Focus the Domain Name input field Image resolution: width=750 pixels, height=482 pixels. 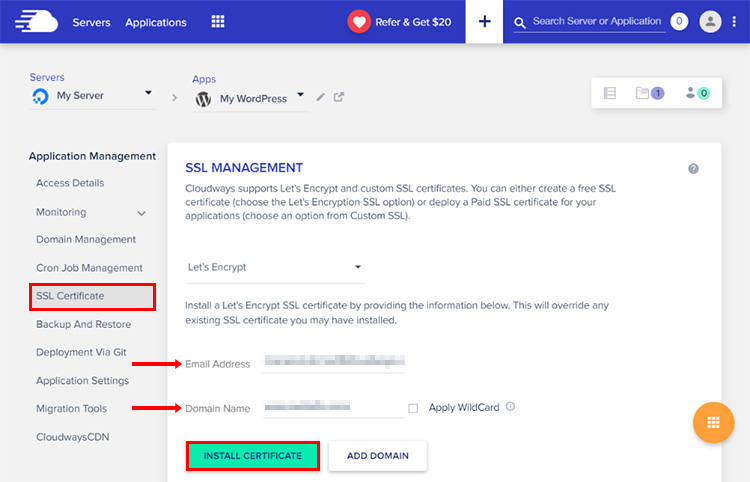(334, 407)
